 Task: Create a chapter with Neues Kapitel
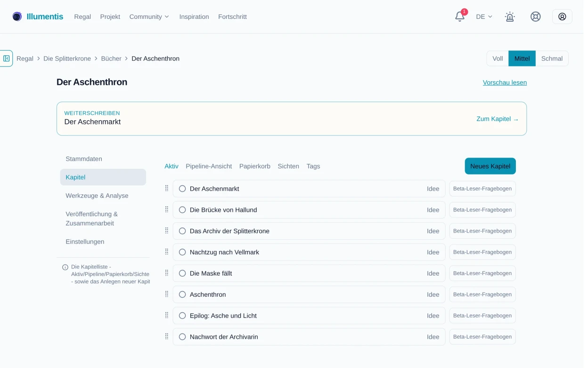pyautogui.click(x=490, y=166)
